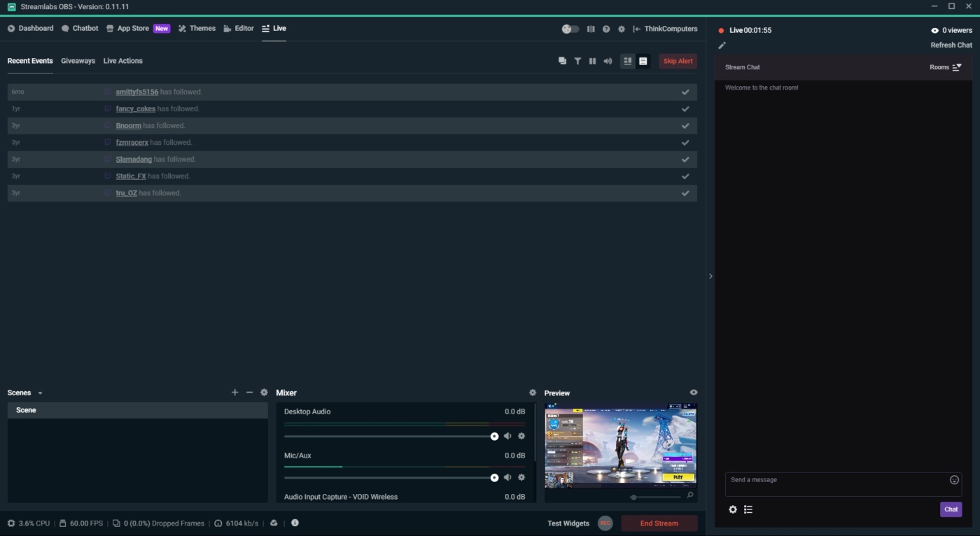Pause the alert queue in Recent Events

click(x=592, y=61)
